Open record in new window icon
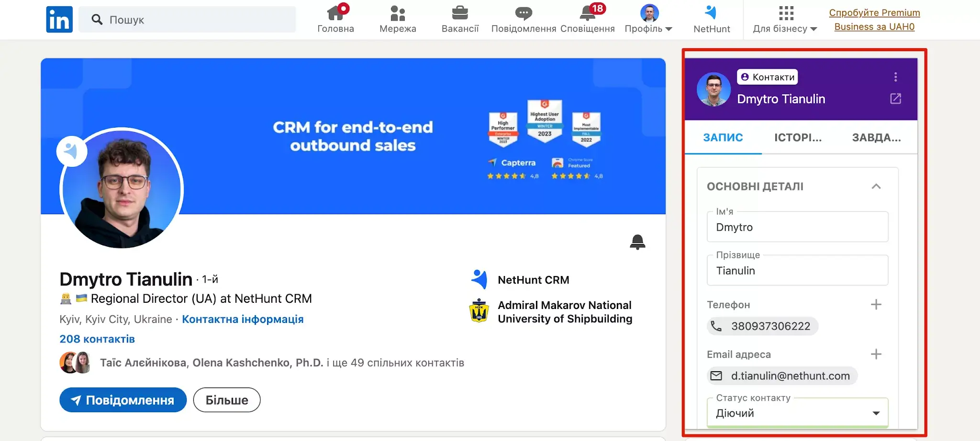The width and height of the screenshot is (980, 441). [895, 99]
